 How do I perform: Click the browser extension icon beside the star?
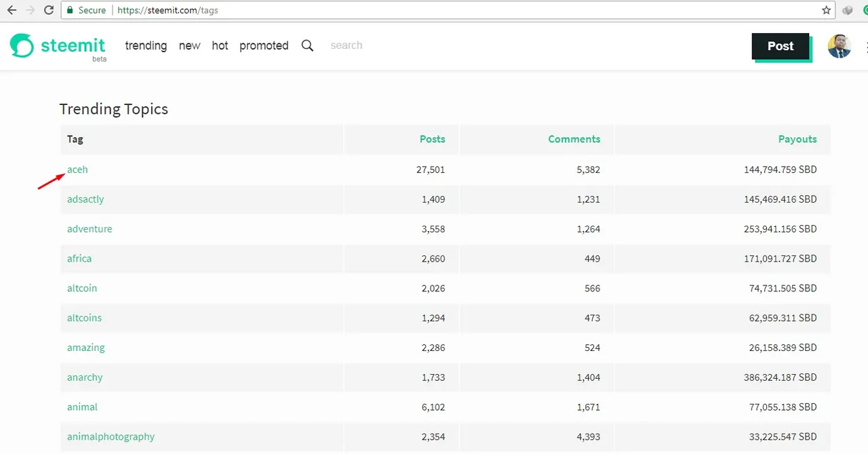pyautogui.click(x=848, y=10)
